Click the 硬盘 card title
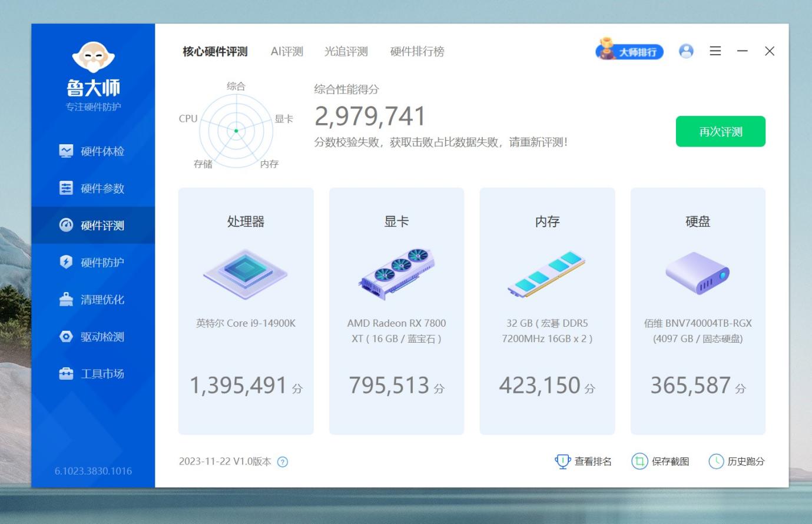Screen dimensions: 812x524 click(x=698, y=221)
